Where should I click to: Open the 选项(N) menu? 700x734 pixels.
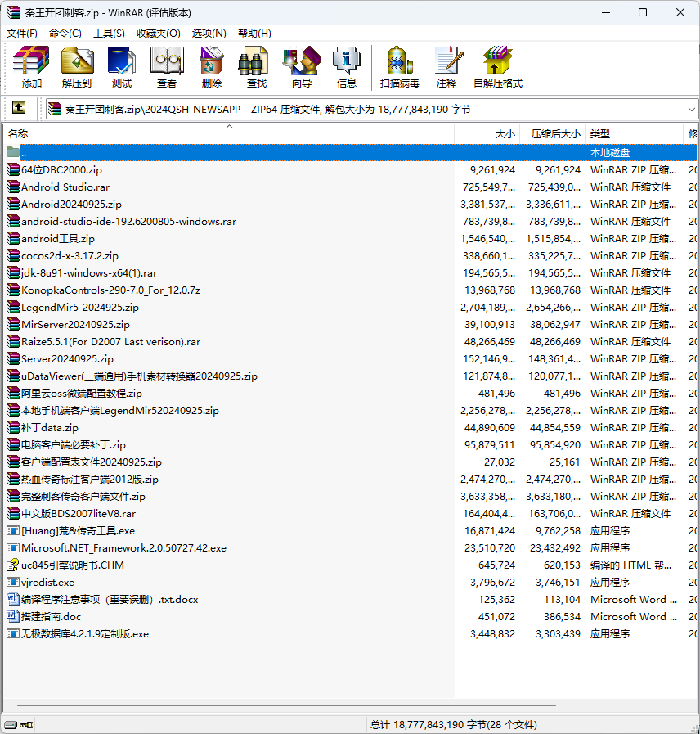point(209,34)
